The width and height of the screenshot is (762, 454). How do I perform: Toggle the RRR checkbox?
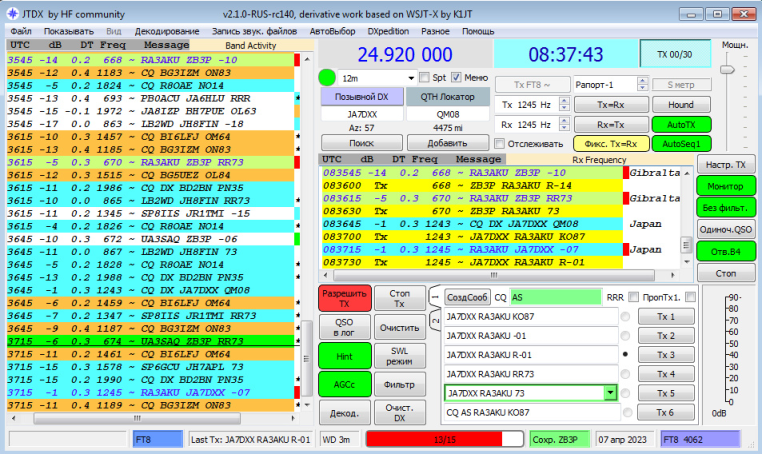tap(633, 297)
